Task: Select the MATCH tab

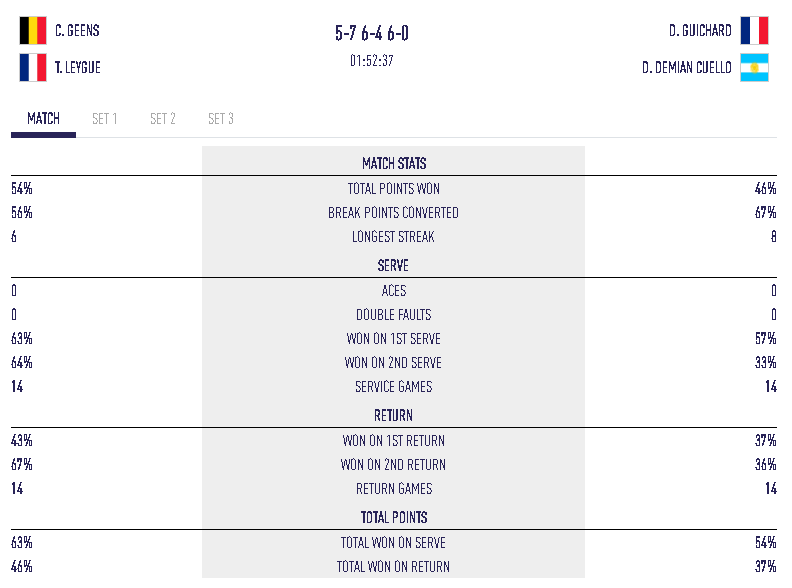Action: [43, 119]
